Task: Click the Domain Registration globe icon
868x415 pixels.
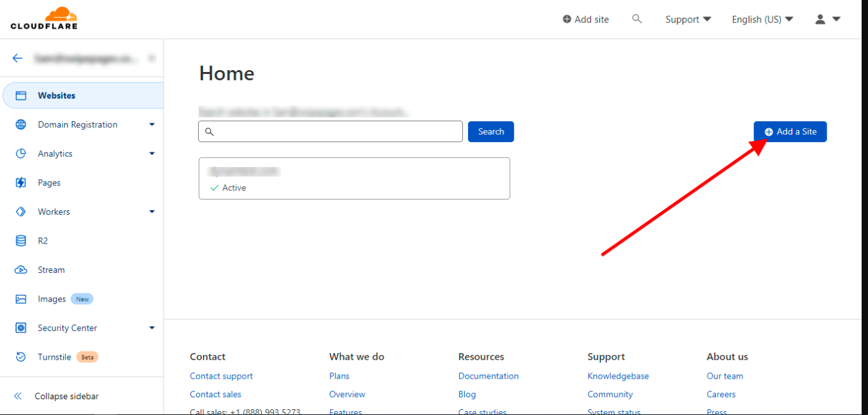Action: pyautogui.click(x=21, y=124)
